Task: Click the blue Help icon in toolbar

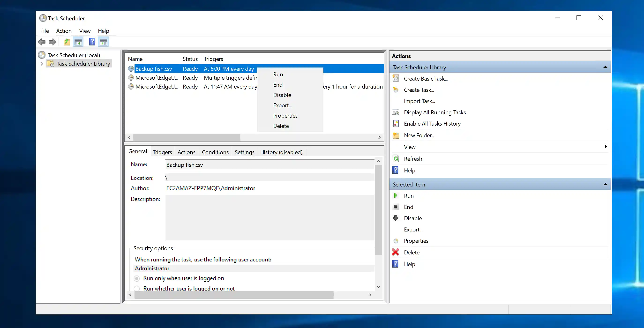Action: tap(92, 42)
